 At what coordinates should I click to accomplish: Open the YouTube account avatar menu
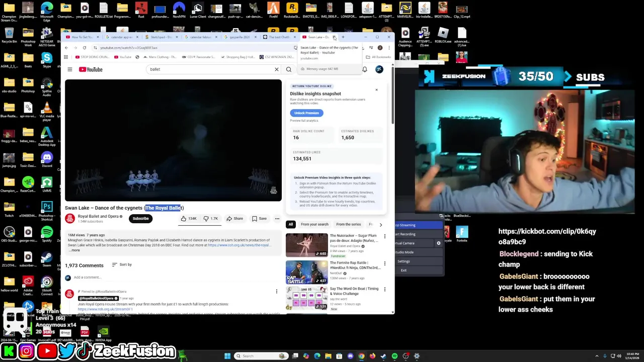[x=379, y=69]
